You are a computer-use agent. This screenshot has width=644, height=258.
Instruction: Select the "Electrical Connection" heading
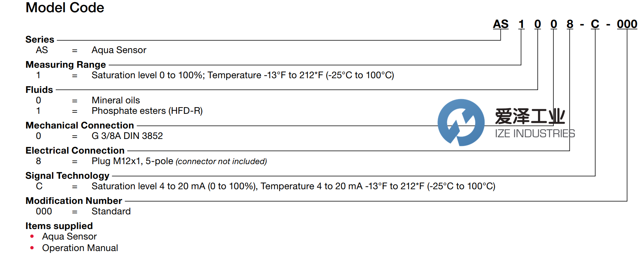(x=75, y=150)
